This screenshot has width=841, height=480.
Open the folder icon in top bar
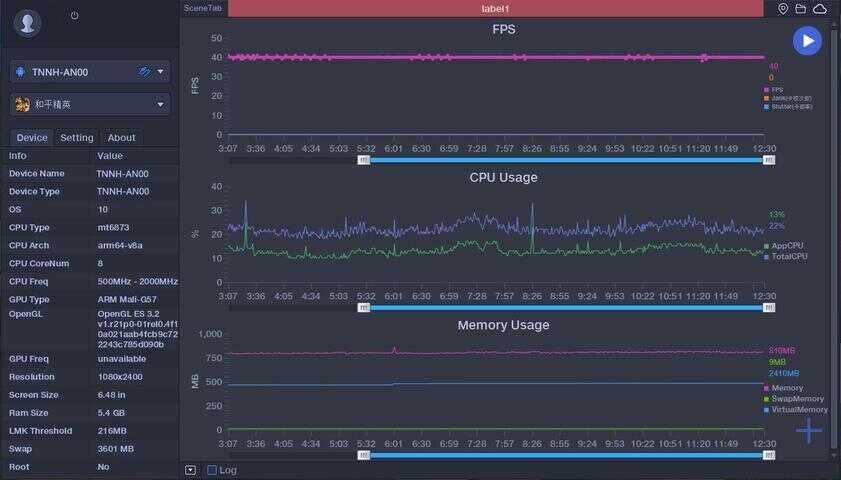click(x=801, y=8)
